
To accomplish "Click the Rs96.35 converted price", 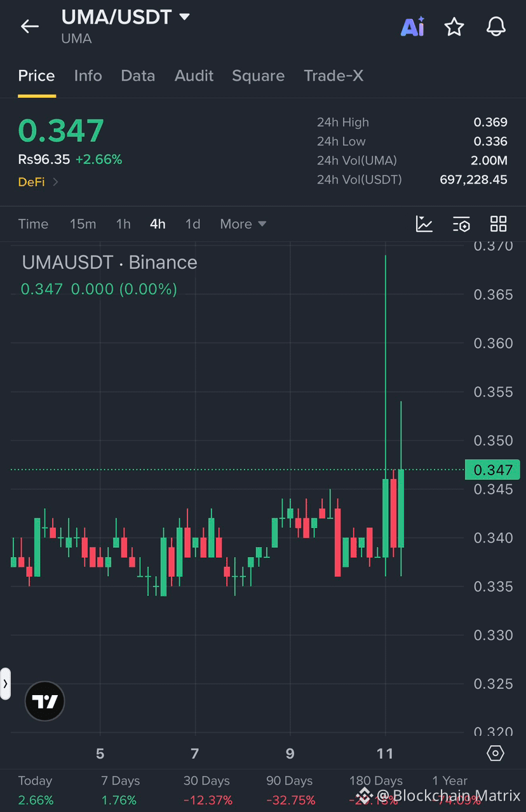I will pyautogui.click(x=44, y=159).
